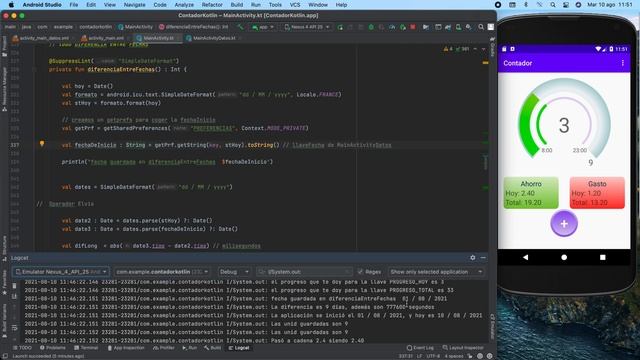This screenshot has width=640, height=360.
Task: Open the App Inspection tool window
Action: tap(126, 348)
